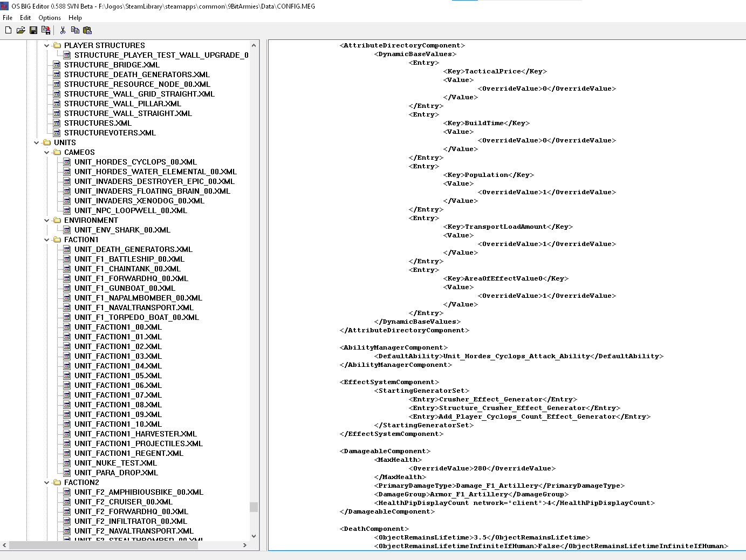
Task: Collapse the PLAYER STRUCTURES tree node
Action: tap(47, 45)
